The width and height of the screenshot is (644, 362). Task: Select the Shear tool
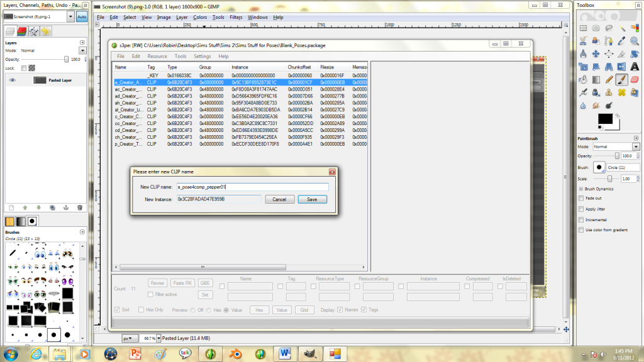tap(596, 67)
